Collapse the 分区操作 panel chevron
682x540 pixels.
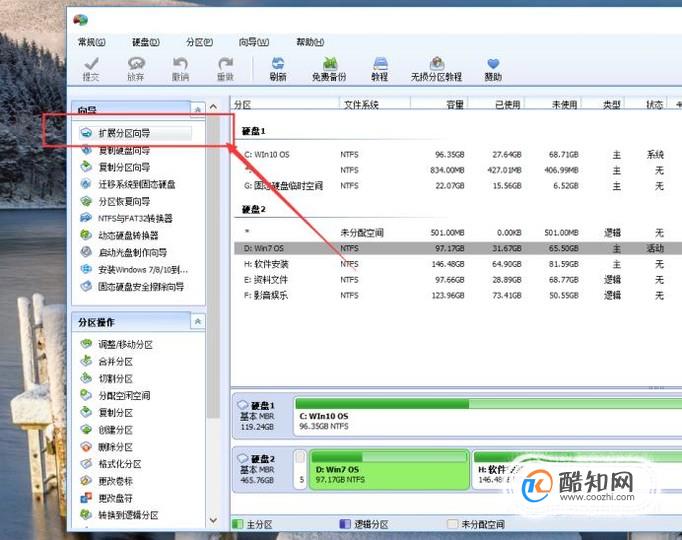click(197, 322)
